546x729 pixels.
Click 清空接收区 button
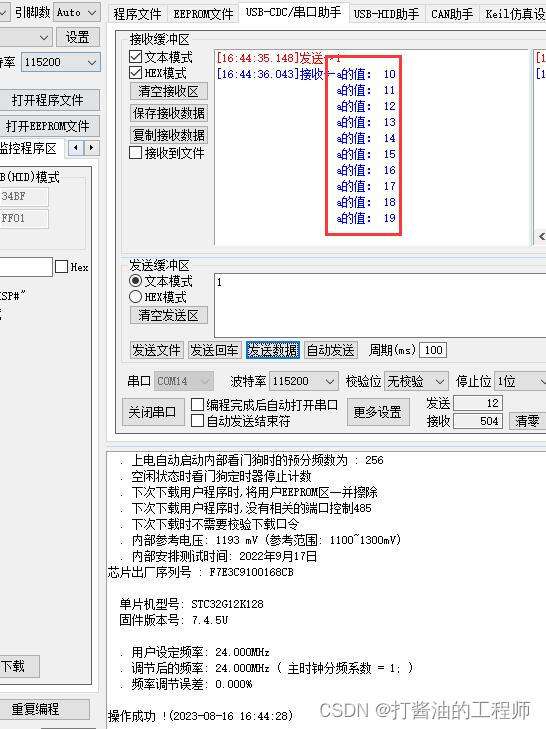tap(168, 91)
